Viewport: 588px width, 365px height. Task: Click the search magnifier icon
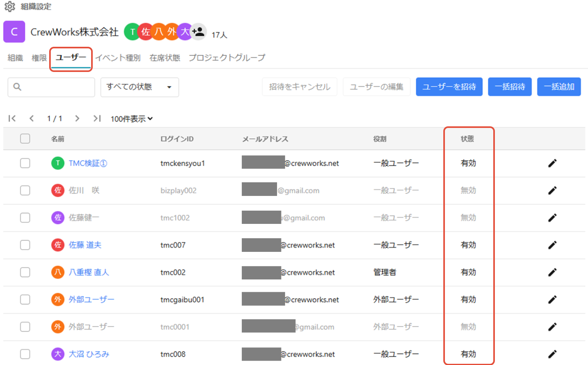point(17,87)
